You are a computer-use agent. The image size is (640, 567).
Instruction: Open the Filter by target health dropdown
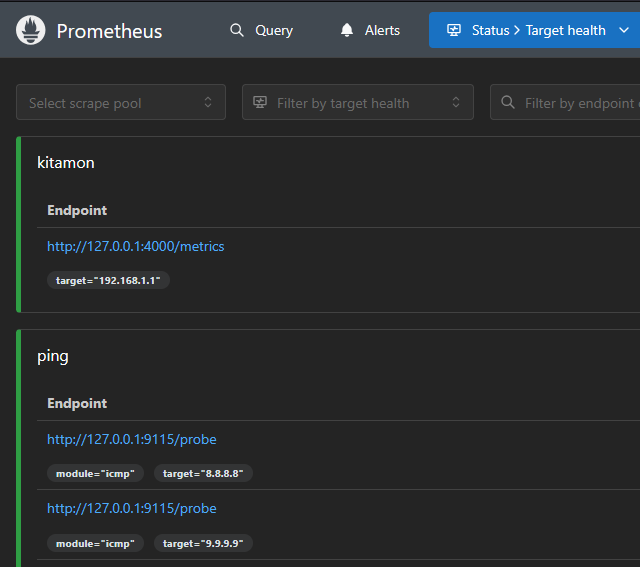pos(357,102)
